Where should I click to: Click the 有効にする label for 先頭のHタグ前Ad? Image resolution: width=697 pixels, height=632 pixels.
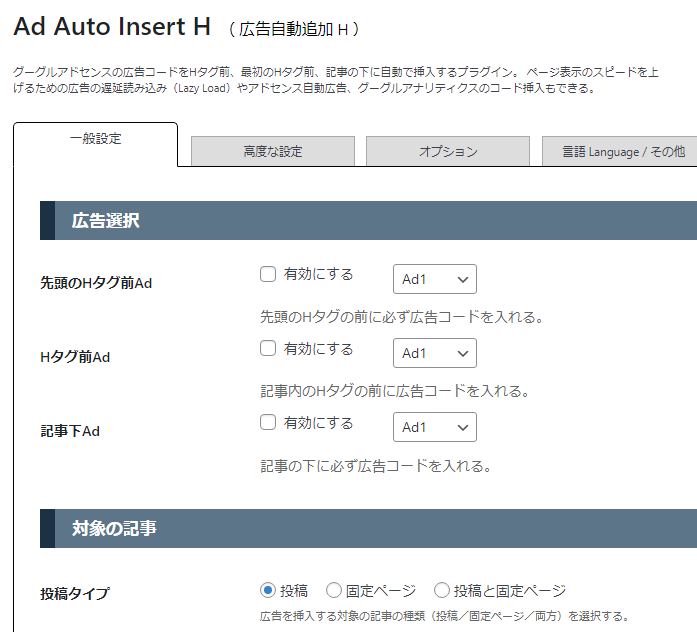click(x=319, y=274)
